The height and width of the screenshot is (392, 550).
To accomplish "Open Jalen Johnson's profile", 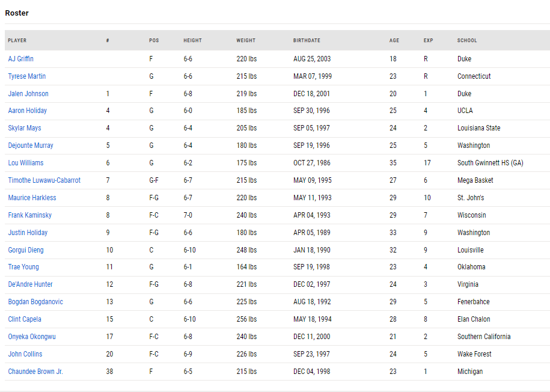I will 28,94.
